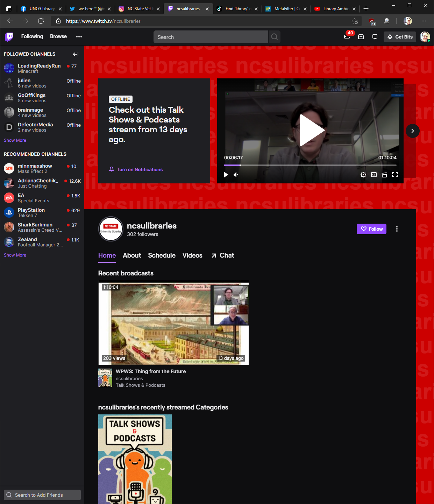Toggle closed captions on the player
This screenshot has width=434, height=504.
click(x=374, y=175)
